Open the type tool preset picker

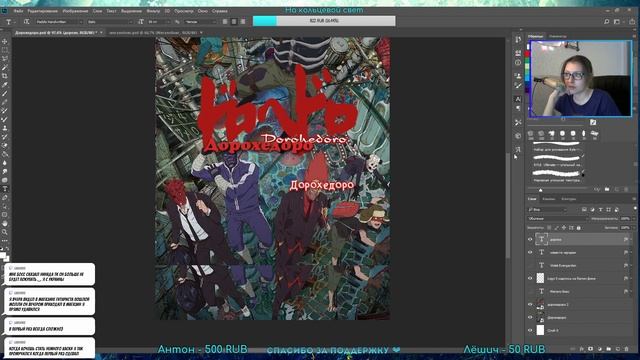pyautogui.click(x=10, y=22)
